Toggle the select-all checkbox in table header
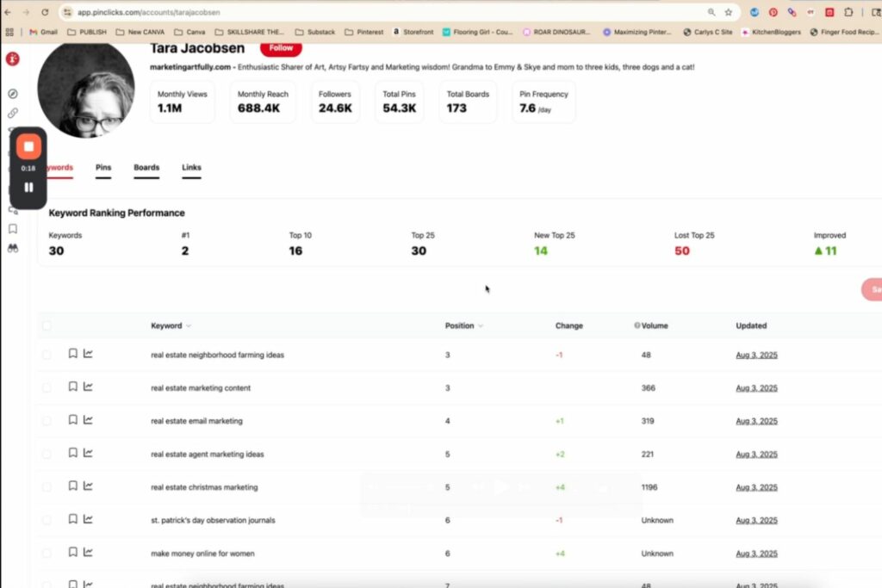The image size is (882, 588). (x=47, y=325)
